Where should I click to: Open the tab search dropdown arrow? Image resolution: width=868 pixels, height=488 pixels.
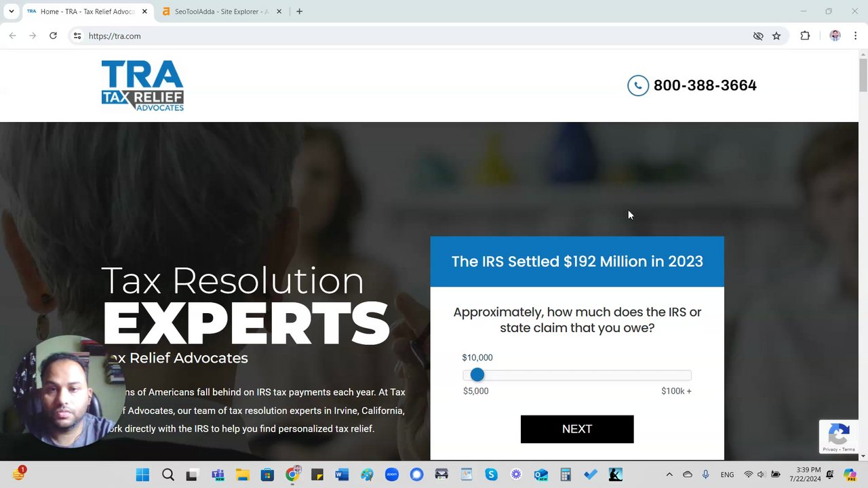pos(11,12)
